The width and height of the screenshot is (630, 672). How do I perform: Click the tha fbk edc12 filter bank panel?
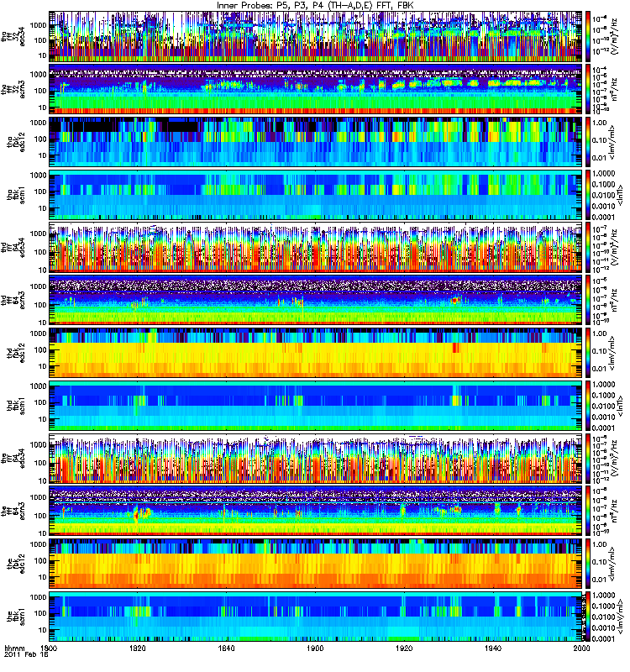pos(316,142)
